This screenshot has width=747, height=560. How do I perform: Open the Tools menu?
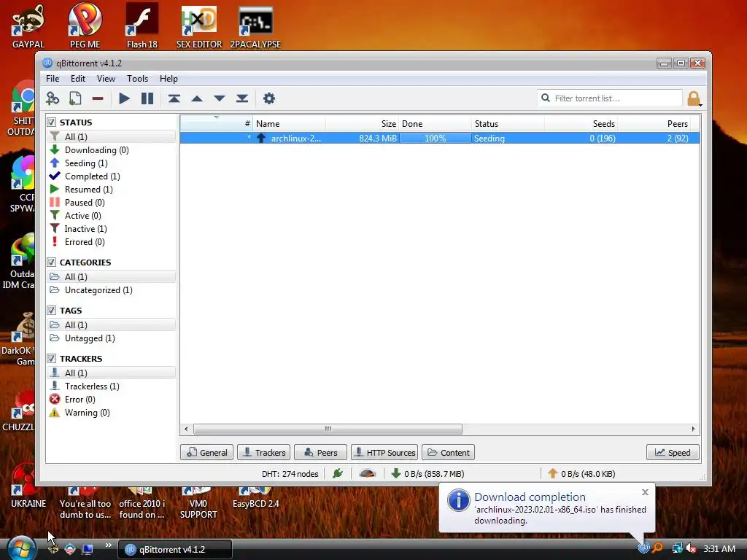(x=137, y=79)
